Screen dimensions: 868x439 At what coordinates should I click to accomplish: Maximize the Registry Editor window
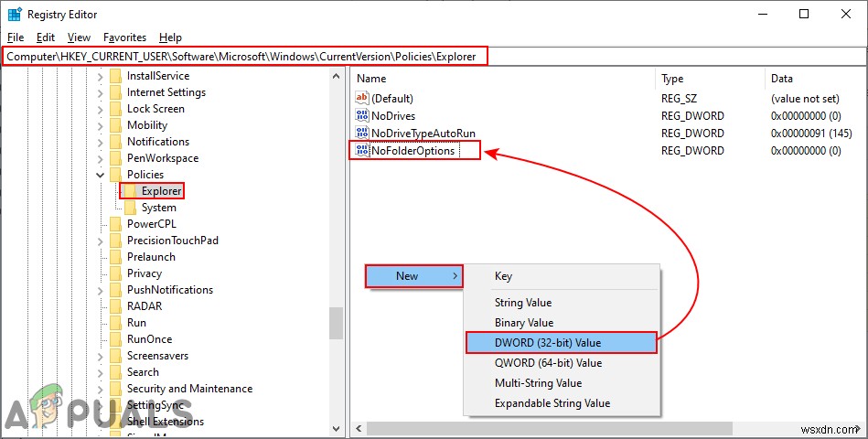tap(804, 15)
